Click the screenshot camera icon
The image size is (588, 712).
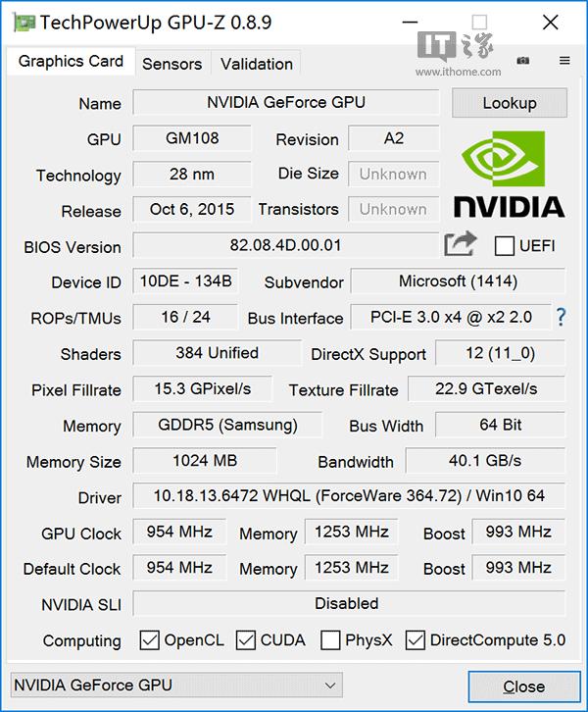coord(523,61)
